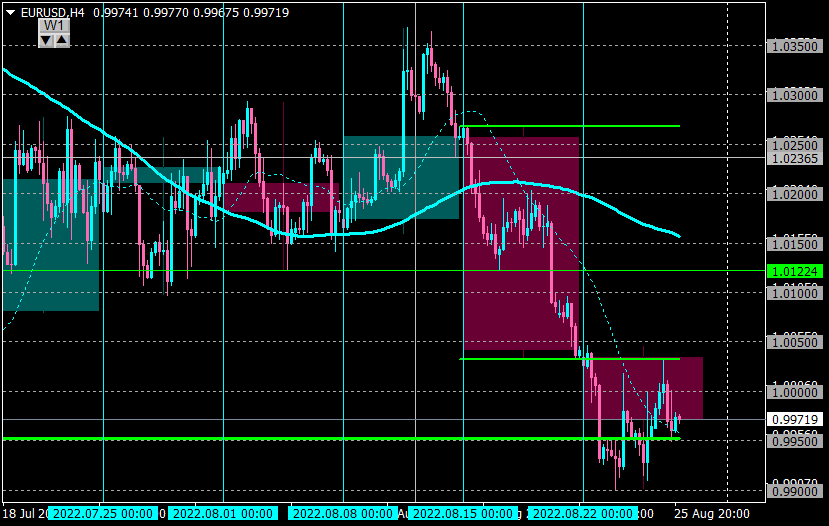Select the 2022.08.15 00:00 date marker

pyautogui.click(x=463, y=513)
